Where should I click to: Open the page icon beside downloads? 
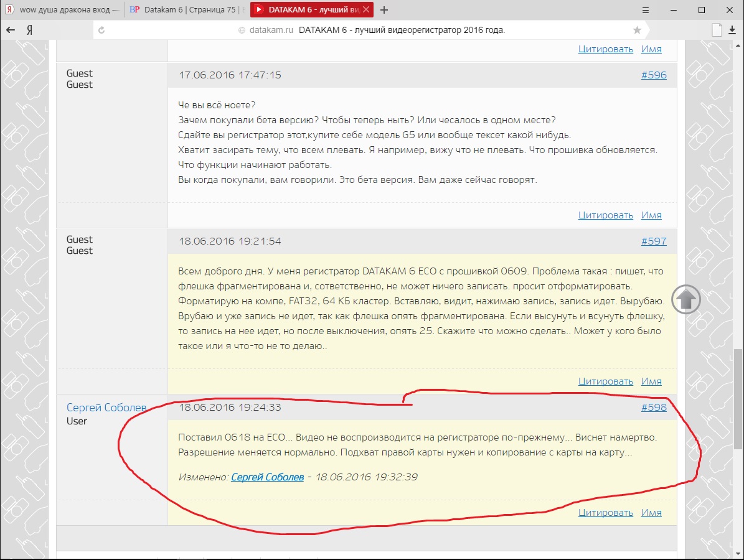click(717, 30)
